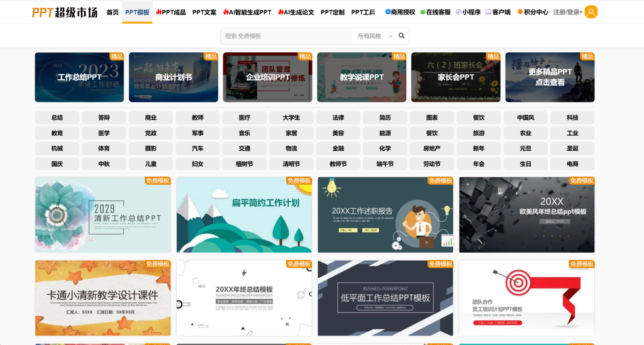Open the 欧美风年终总结ppt模板 thumbnail
Screen dimensions: 644x345
click(527, 214)
